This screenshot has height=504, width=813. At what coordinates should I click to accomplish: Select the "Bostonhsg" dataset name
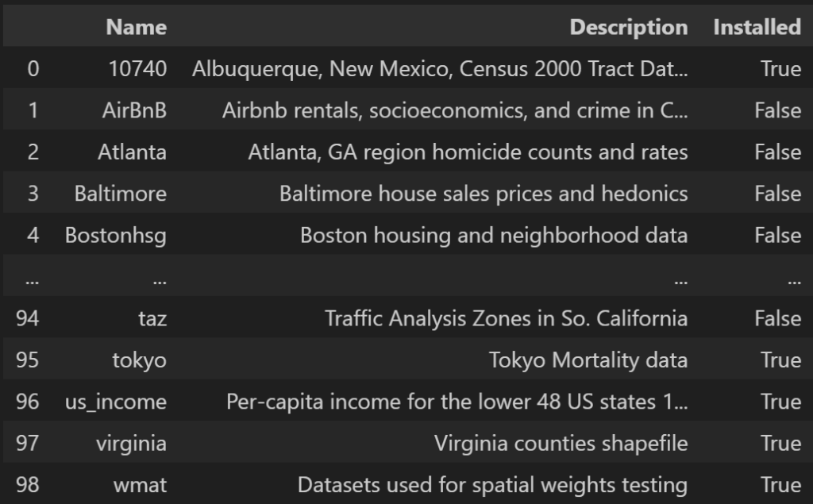pos(116,235)
